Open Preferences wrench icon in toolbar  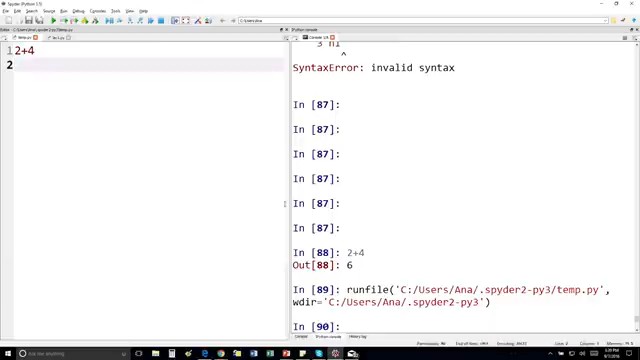click(x=198, y=20)
